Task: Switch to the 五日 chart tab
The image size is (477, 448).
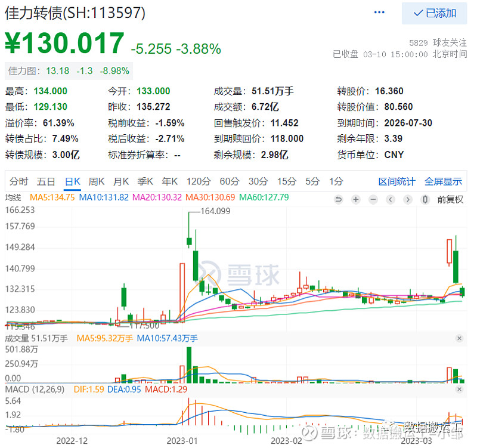Action: click(46, 182)
